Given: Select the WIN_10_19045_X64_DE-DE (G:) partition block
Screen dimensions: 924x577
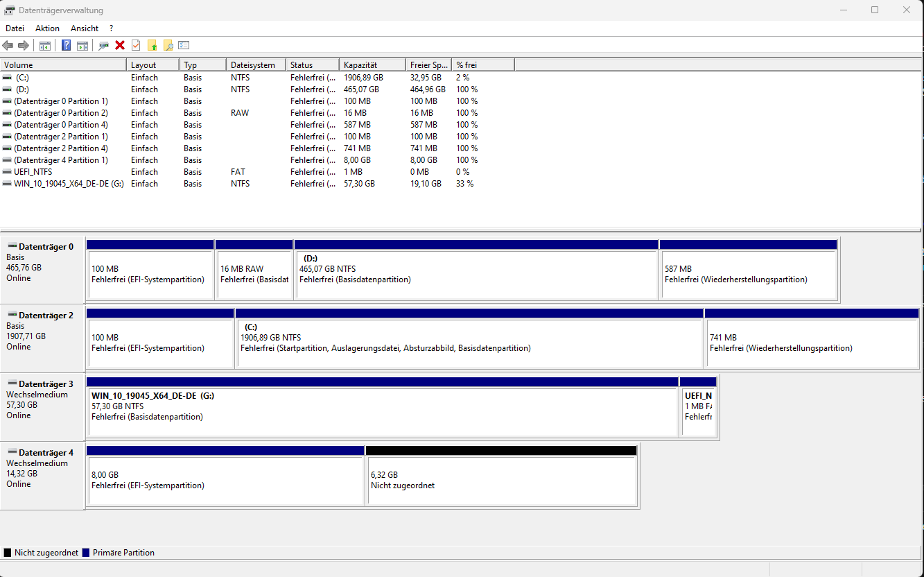Looking at the screenshot, I should tap(382, 408).
